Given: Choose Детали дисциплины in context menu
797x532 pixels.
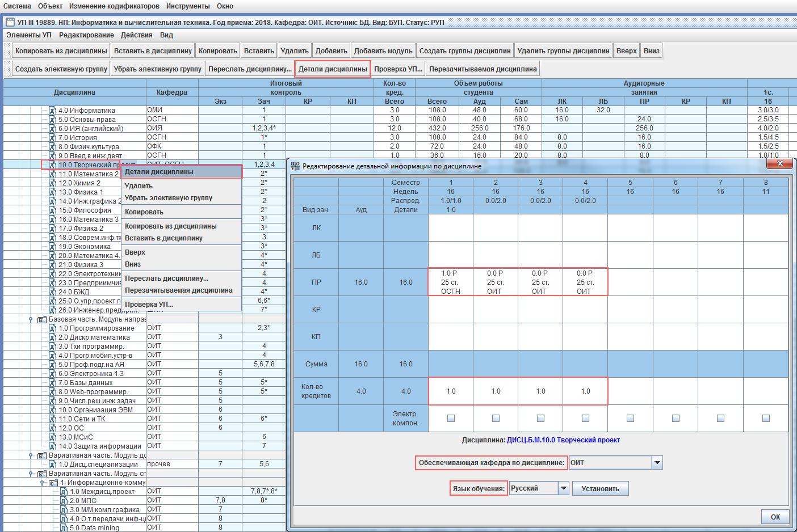Looking at the screenshot, I should click(182, 172).
